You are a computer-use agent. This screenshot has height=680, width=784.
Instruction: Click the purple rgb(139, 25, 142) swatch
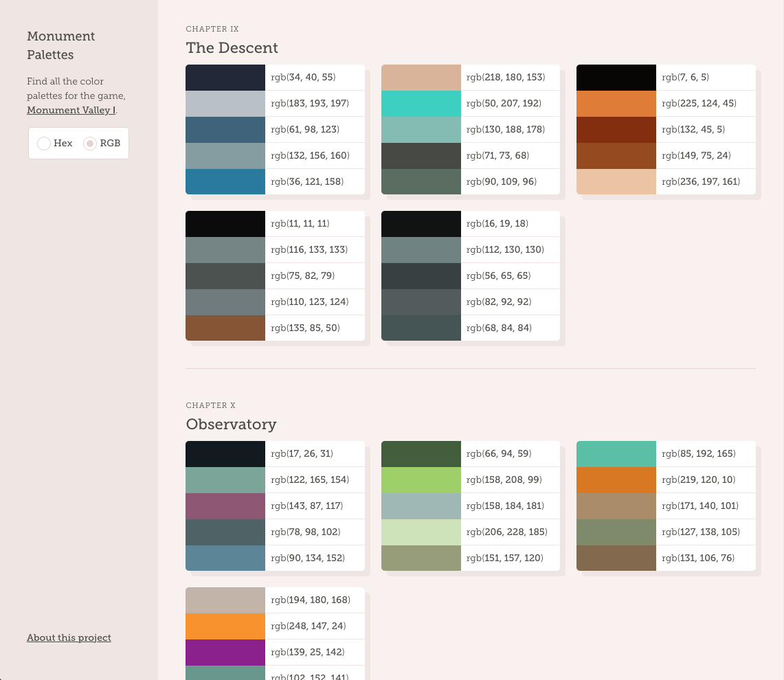[x=225, y=652]
